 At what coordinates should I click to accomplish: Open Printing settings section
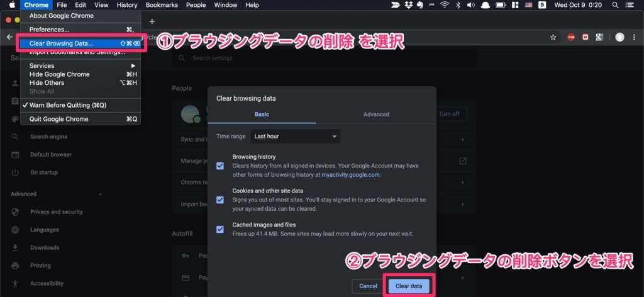click(x=41, y=266)
